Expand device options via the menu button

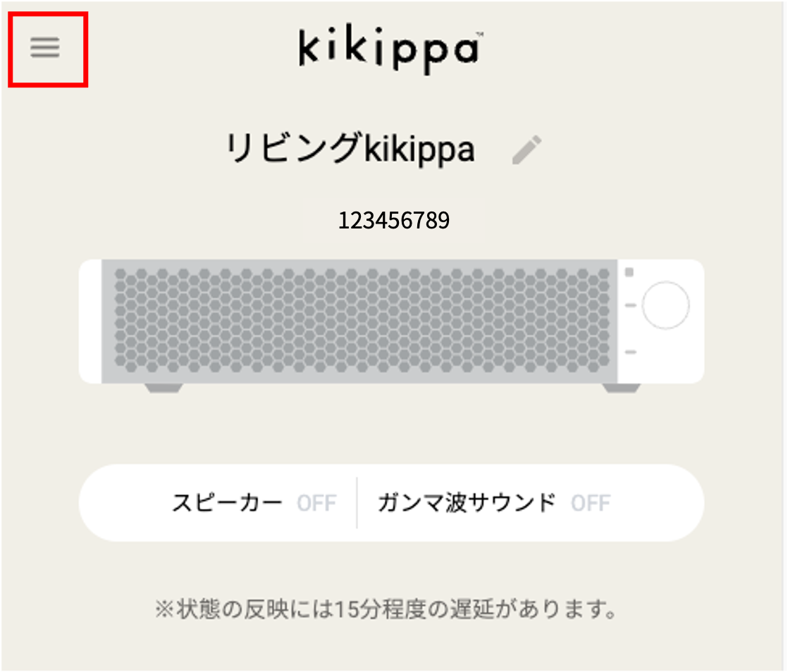pyautogui.click(x=47, y=47)
